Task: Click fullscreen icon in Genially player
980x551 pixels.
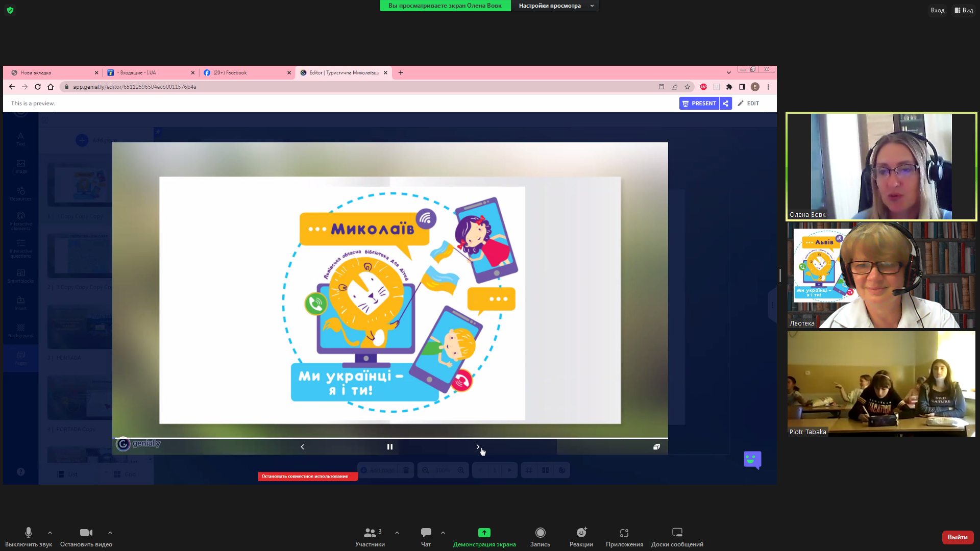Action: coord(656,447)
